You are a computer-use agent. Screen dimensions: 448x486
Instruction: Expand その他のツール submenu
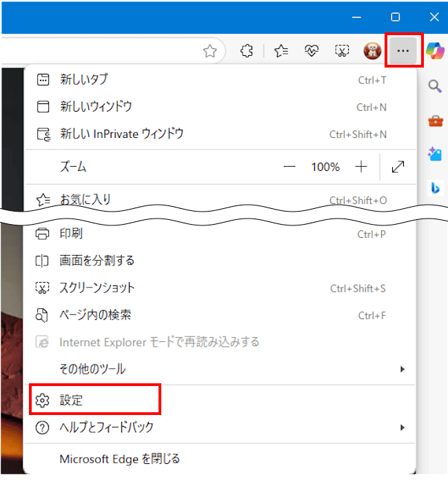click(x=220, y=369)
